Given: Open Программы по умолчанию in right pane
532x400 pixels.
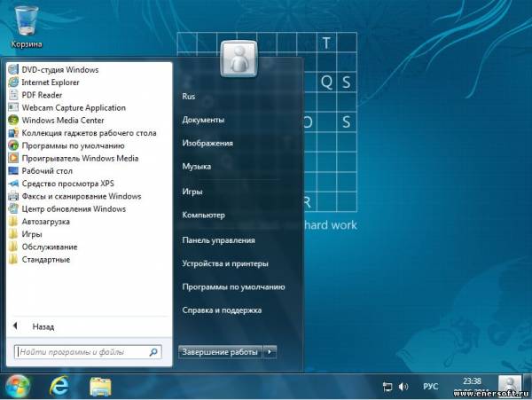Looking at the screenshot, I should coord(233,287).
